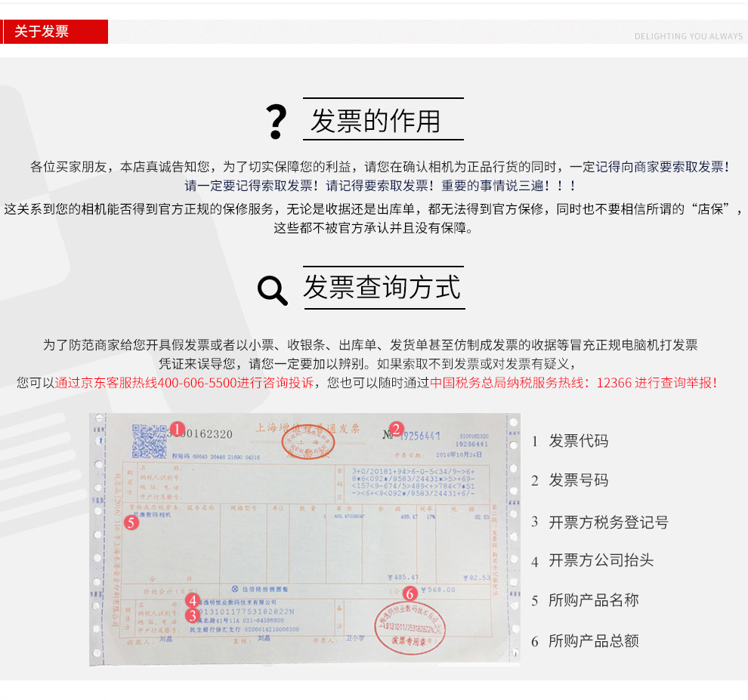
Task: Select legend item "1 发票代码"
Action: (x=570, y=441)
